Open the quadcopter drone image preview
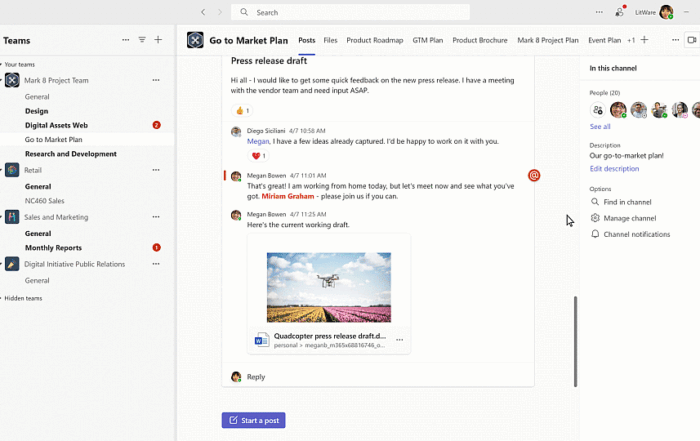Screen dimensions: 700x441 [329, 287]
